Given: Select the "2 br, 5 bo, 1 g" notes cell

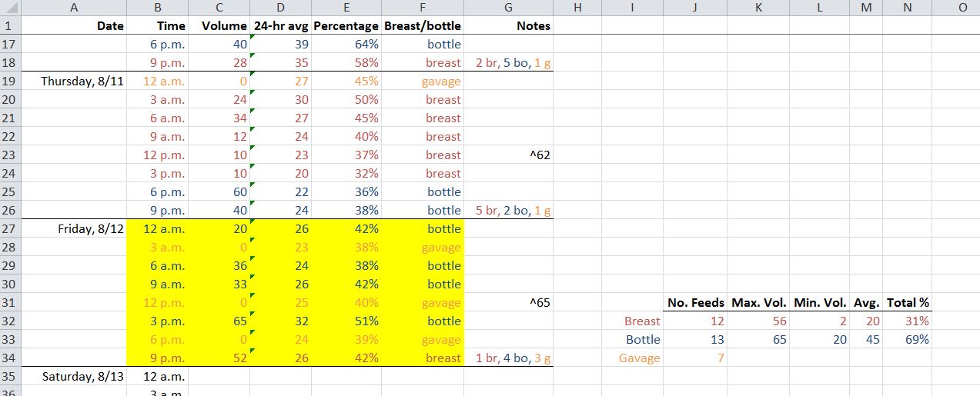Looking at the screenshot, I should pos(508,63).
